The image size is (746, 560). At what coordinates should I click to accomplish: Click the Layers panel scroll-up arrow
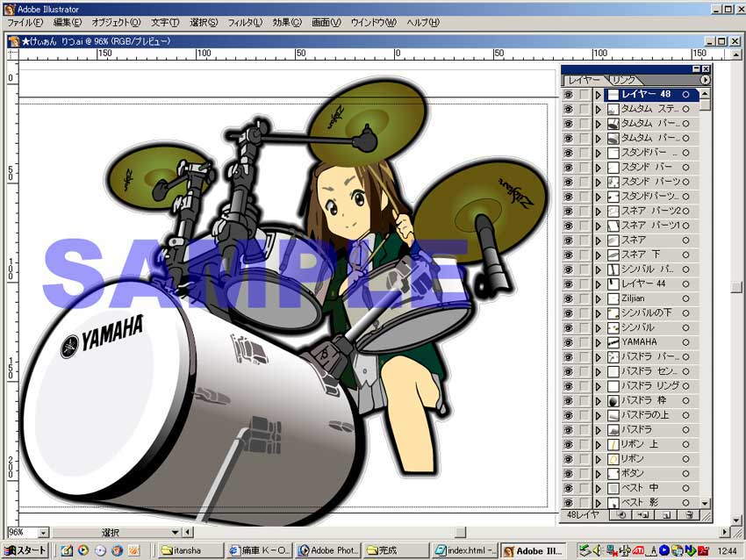(x=705, y=93)
